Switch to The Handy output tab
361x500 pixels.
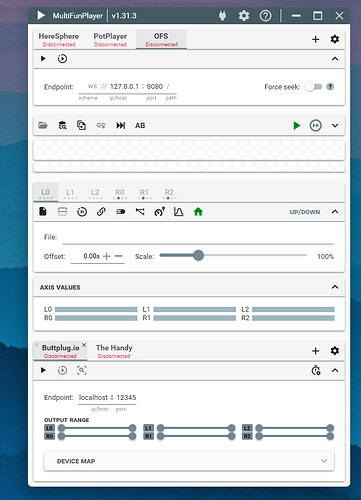tap(114, 351)
